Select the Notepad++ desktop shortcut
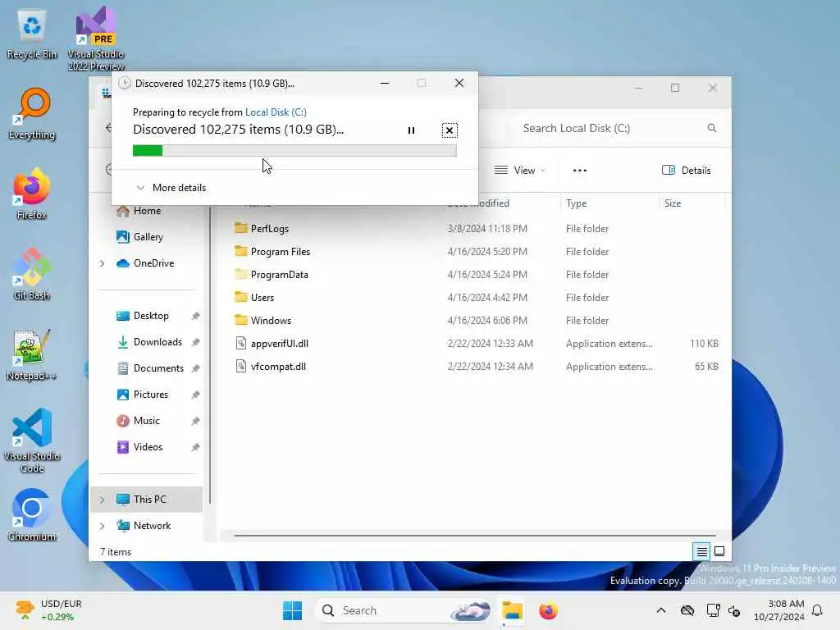This screenshot has height=630, width=840. point(32,354)
